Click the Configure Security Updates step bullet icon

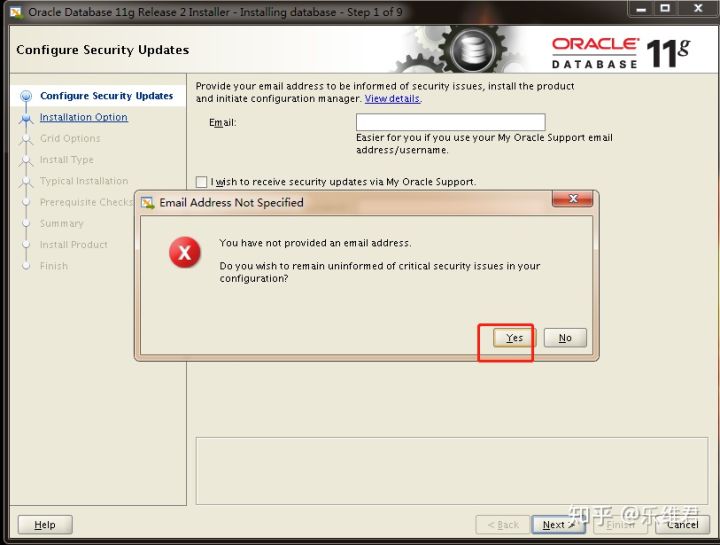coord(26,96)
